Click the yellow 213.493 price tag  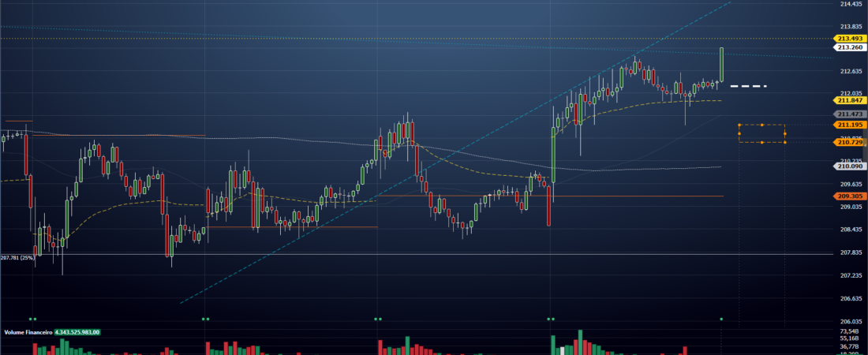click(851, 38)
